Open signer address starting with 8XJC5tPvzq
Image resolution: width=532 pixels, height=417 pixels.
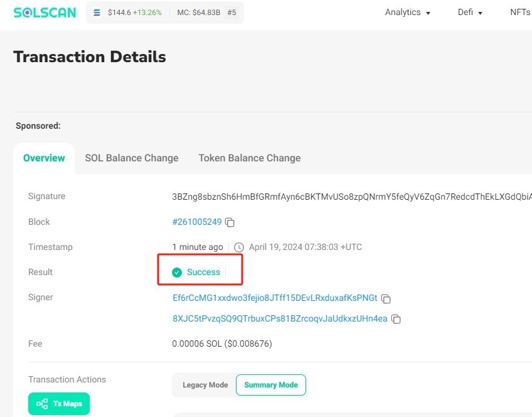pos(280,319)
